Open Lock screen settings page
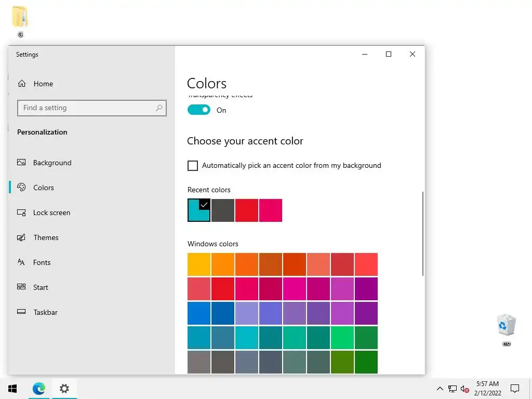Image resolution: width=532 pixels, height=399 pixels. click(51, 212)
